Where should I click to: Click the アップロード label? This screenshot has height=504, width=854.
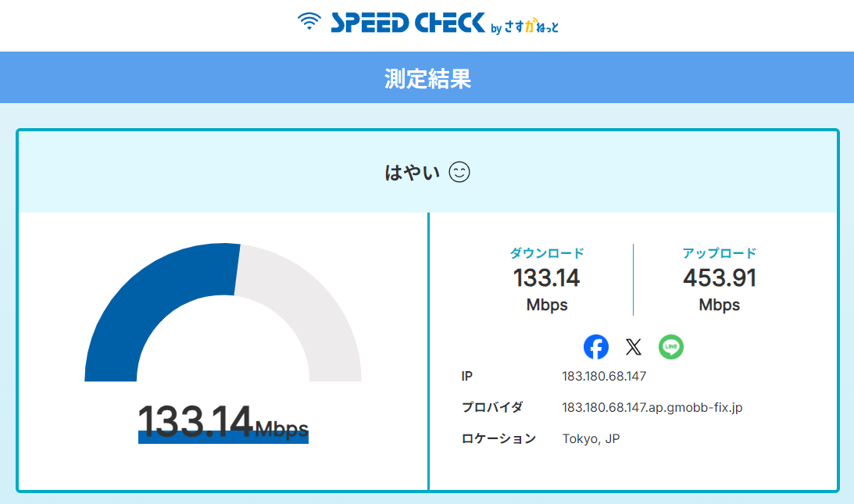pos(719,253)
